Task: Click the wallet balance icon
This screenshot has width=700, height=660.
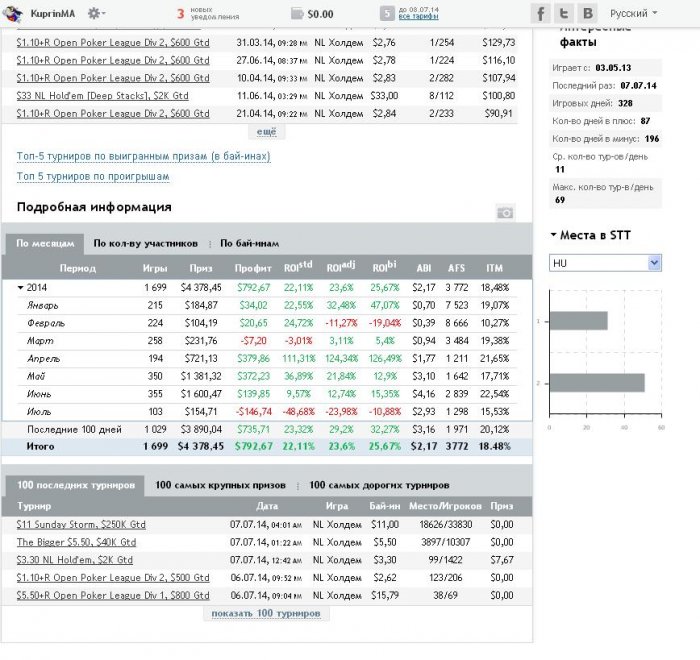Action: point(297,14)
